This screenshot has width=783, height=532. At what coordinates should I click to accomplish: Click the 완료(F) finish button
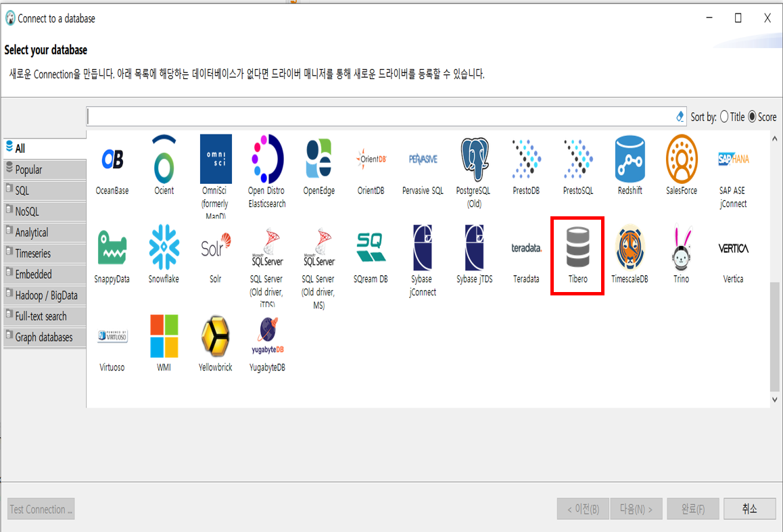pos(693,509)
